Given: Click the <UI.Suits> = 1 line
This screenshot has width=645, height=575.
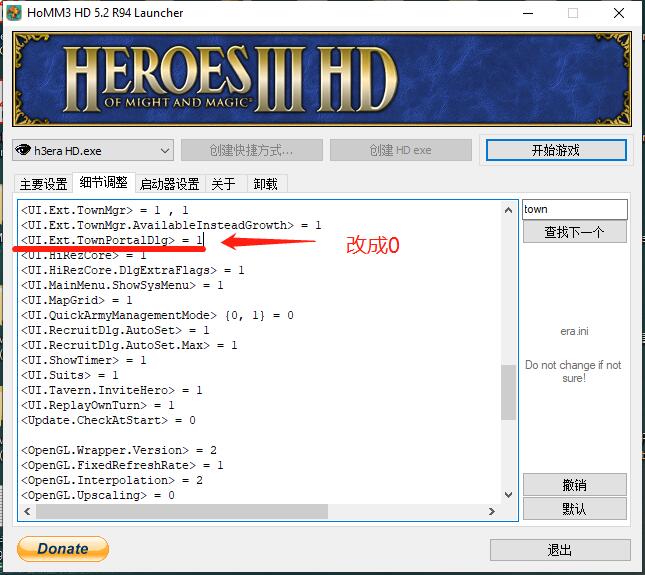Looking at the screenshot, I should click(70, 375).
